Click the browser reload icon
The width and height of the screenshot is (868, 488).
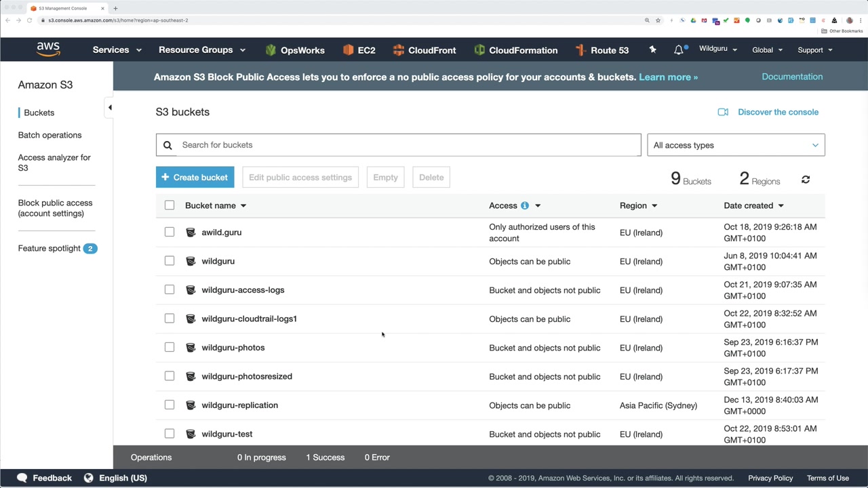click(x=29, y=20)
